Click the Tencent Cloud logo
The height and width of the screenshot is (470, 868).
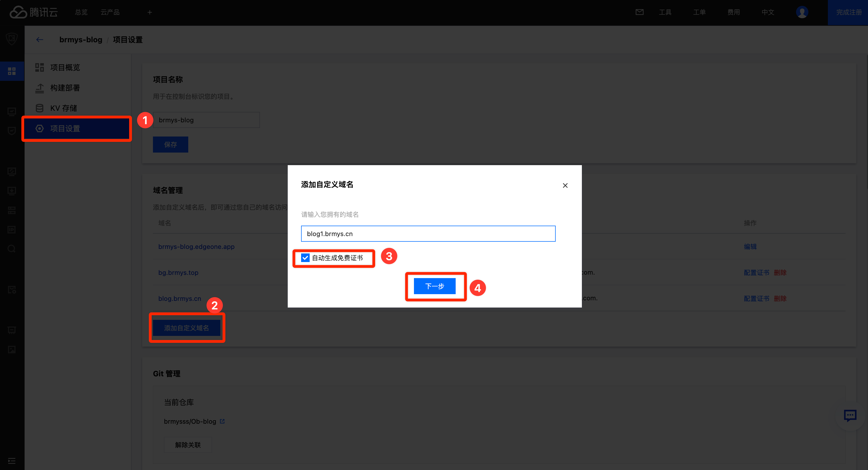click(x=34, y=12)
